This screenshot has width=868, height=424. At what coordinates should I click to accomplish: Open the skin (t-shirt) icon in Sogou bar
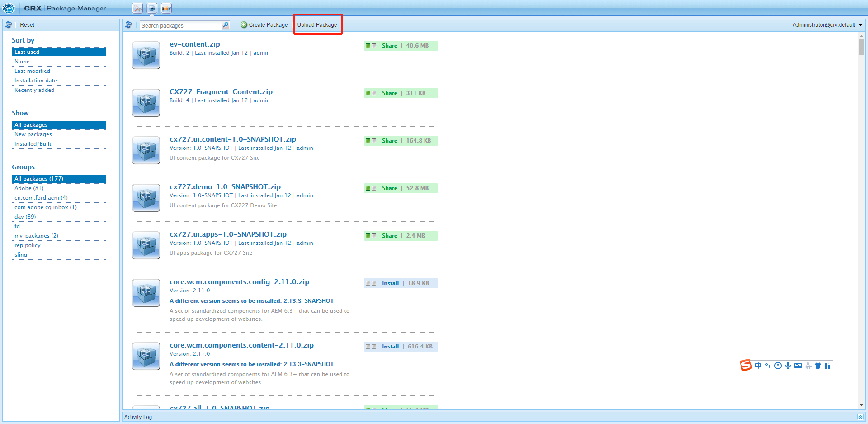(x=818, y=366)
